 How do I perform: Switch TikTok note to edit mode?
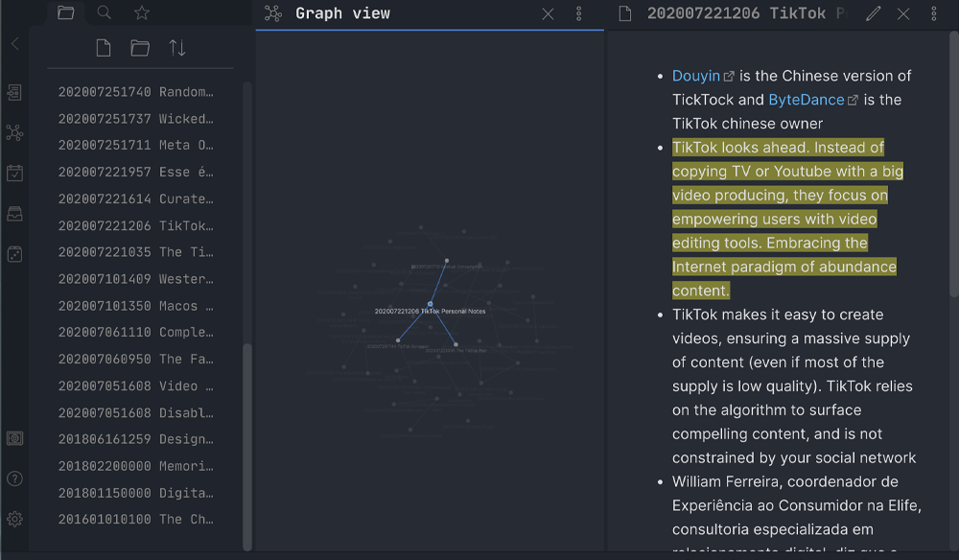tap(874, 13)
